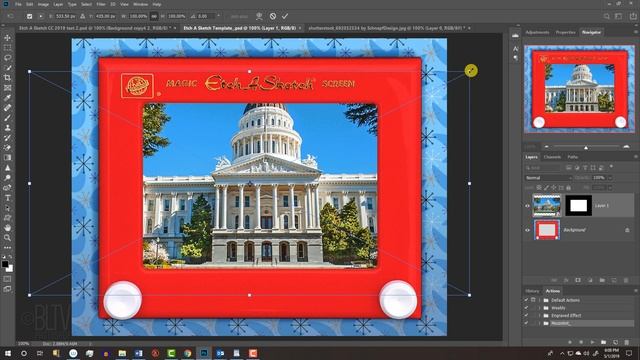
Task: Select the Brush tool
Action: point(7,118)
